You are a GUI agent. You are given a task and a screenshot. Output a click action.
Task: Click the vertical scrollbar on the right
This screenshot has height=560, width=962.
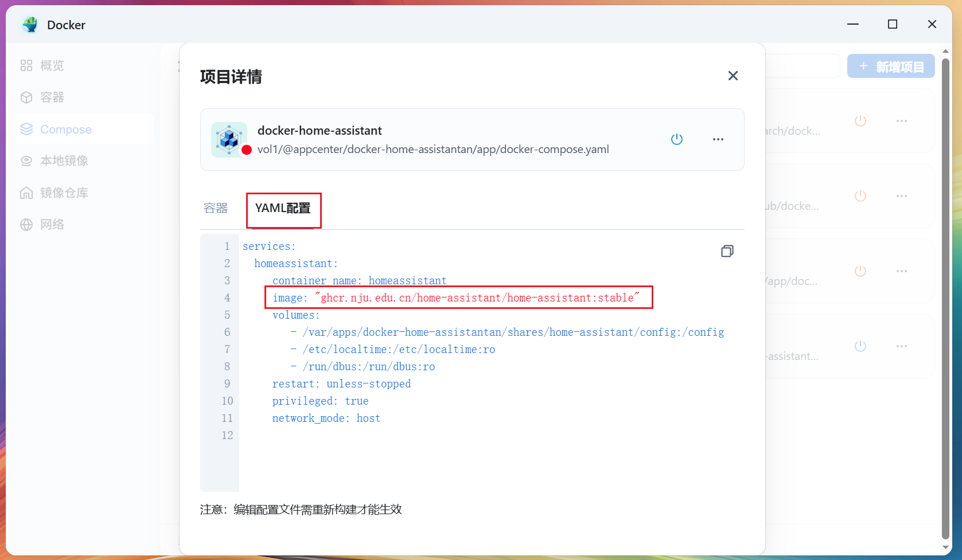click(945, 287)
